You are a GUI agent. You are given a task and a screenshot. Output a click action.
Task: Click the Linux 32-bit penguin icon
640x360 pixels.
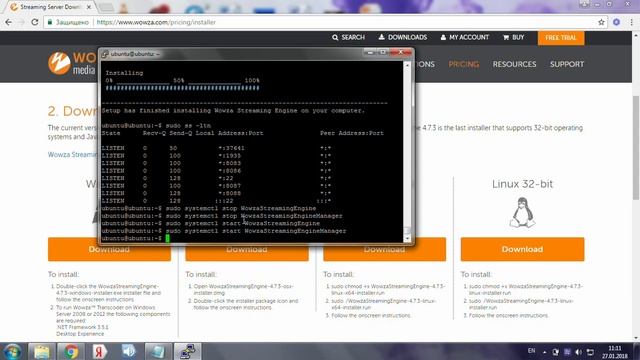click(522, 212)
